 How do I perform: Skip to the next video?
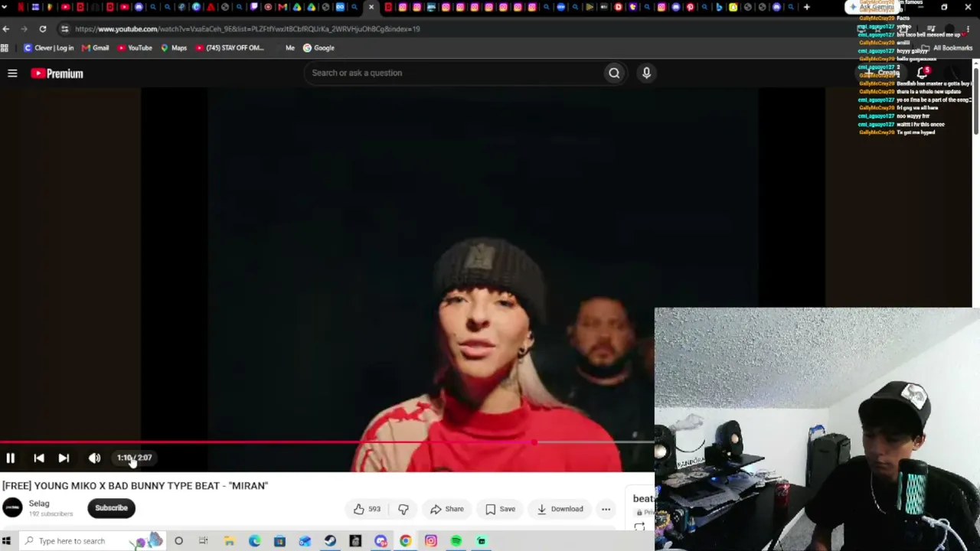point(64,458)
